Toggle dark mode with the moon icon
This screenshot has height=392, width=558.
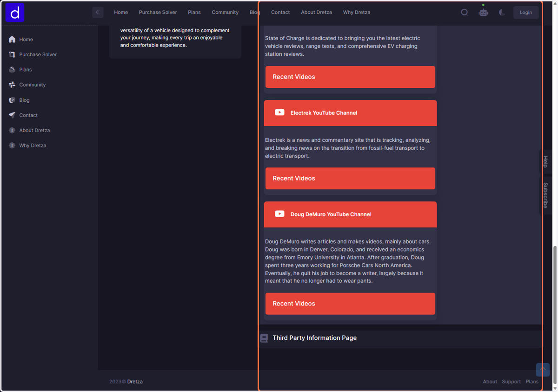coord(502,13)
